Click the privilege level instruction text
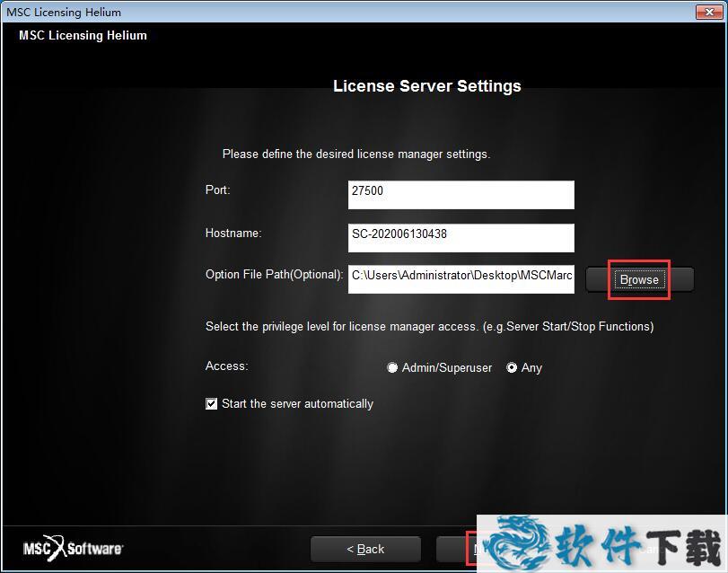 tap(429, 327)
